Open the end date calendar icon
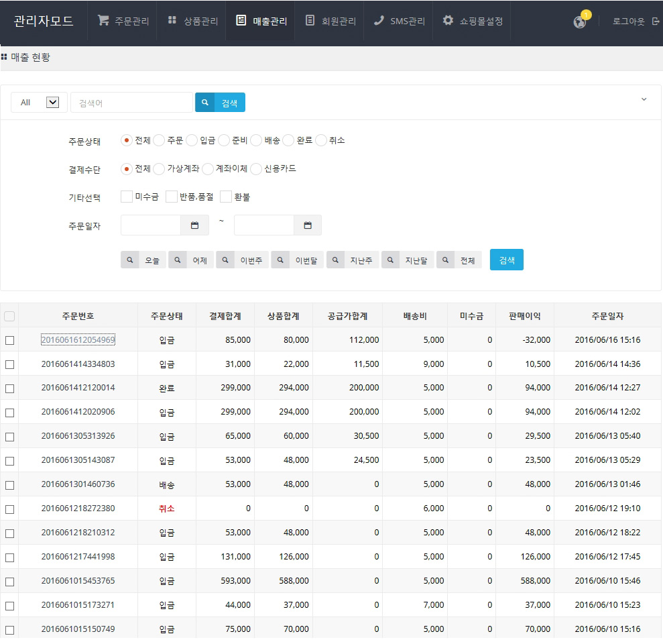Screen dimensions: 663x644 pyautogui.click(x=308, y=225)
